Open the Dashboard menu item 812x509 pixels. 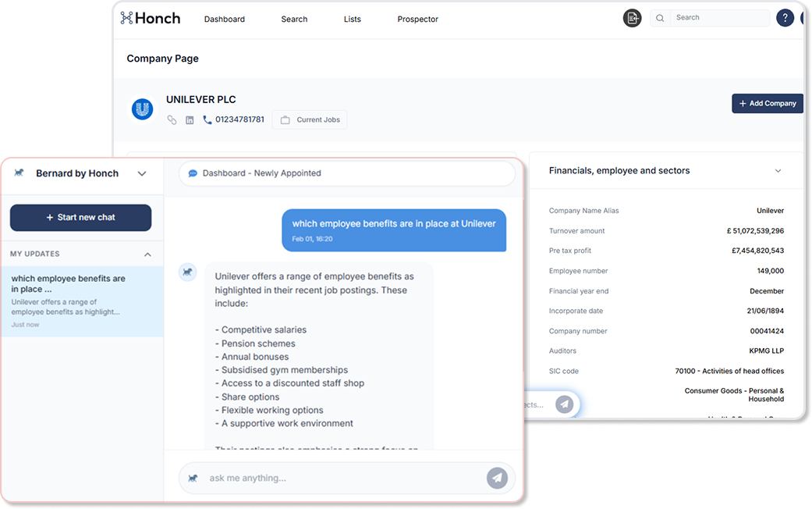(224, 20)
